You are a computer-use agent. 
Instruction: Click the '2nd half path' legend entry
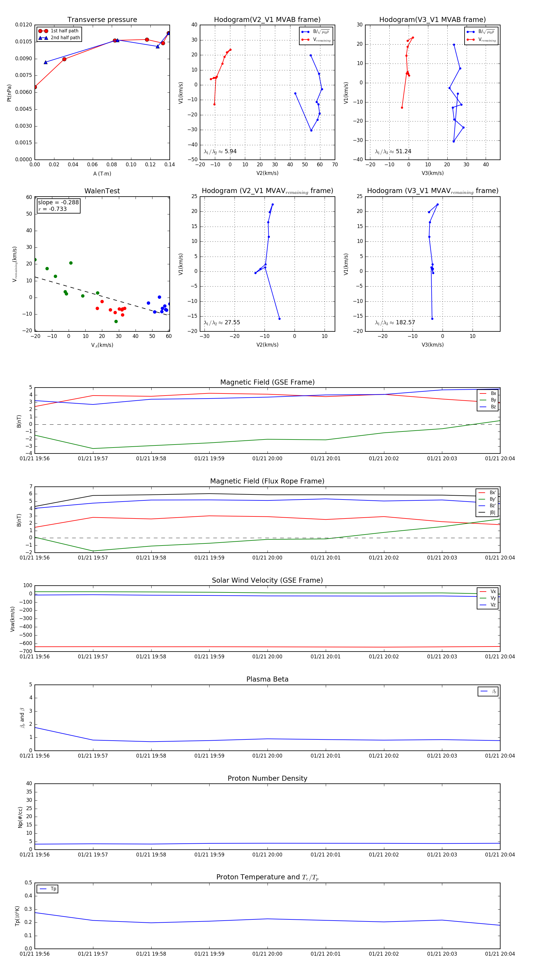click(x=59, y=38)
